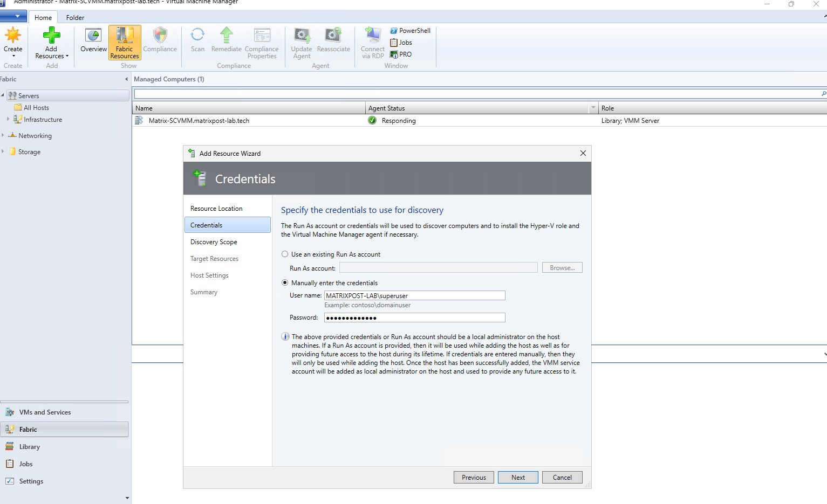Click Library; VMM Server role cell
Image resolution: width=827 pixels, height=504 pixels.
click(x=630, y=121)
